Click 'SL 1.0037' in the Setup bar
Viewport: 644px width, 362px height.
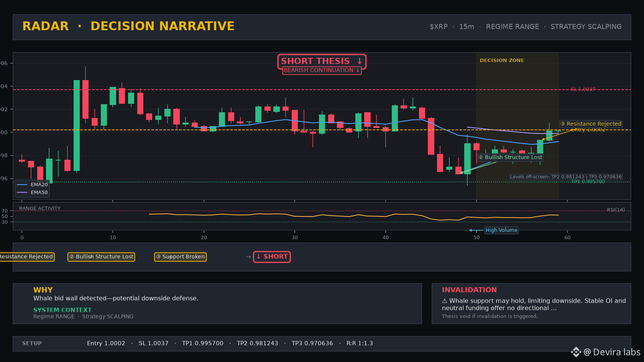tap(153, 343)
